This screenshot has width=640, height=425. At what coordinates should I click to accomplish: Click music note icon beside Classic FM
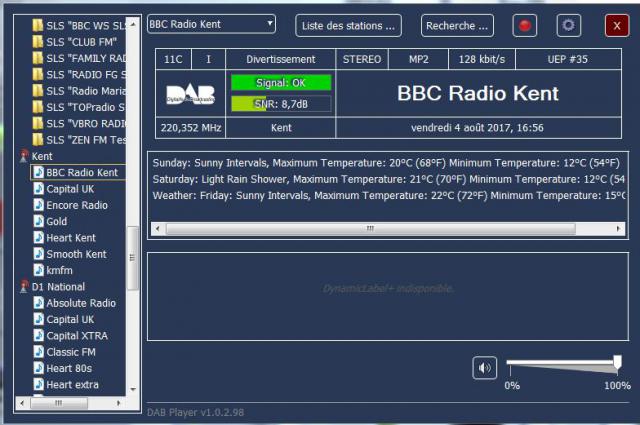coord(39,352)
